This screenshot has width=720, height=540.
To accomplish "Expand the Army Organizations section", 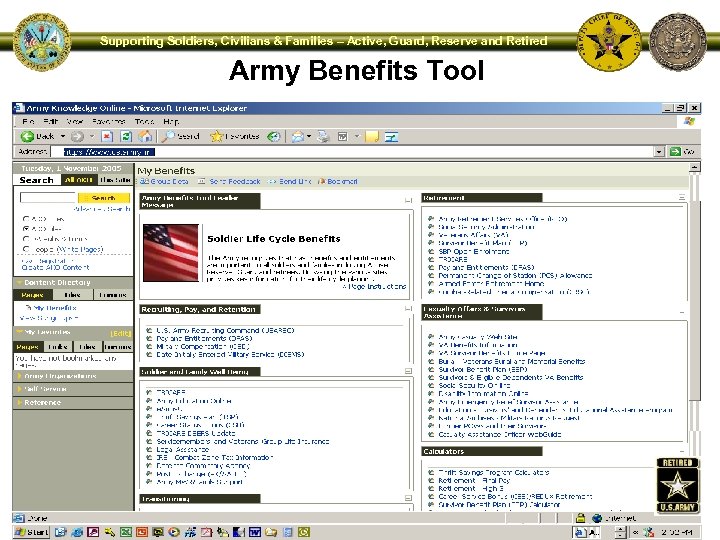I will 20,376.
